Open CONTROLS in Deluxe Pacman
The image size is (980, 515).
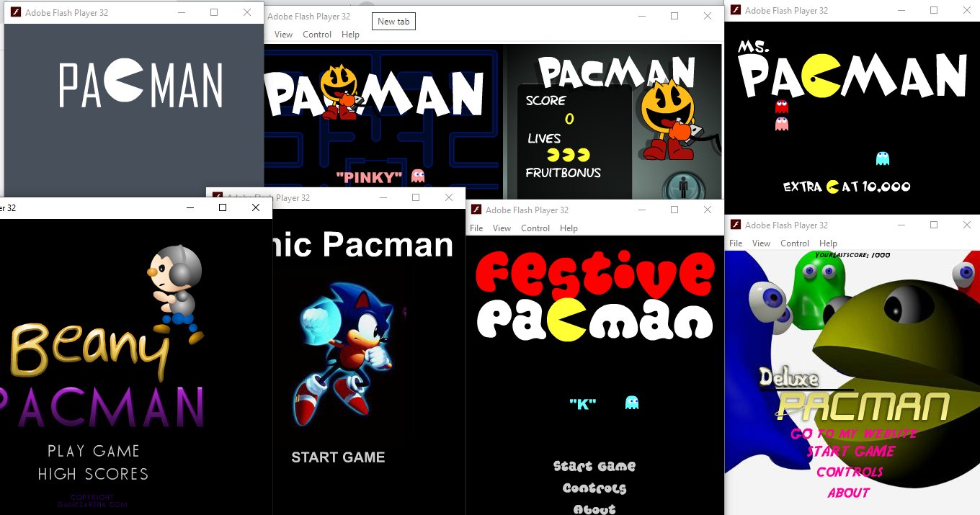[850, 472]
